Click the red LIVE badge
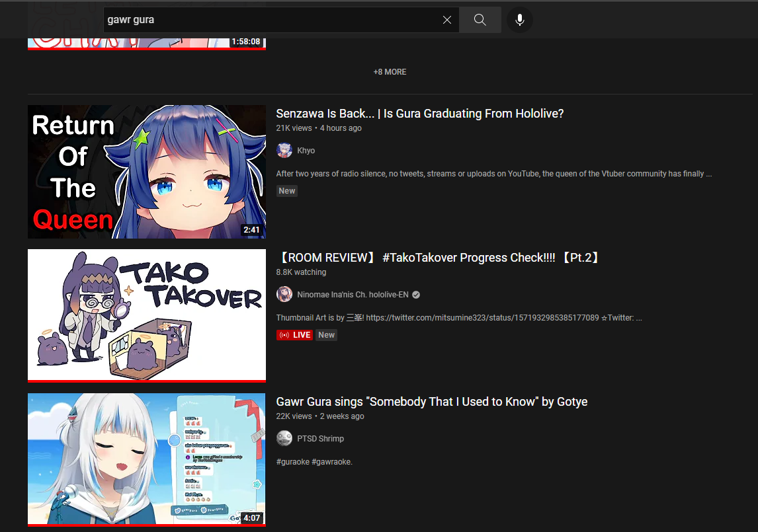Screen dimensions: 758x532 coord(294,335)
